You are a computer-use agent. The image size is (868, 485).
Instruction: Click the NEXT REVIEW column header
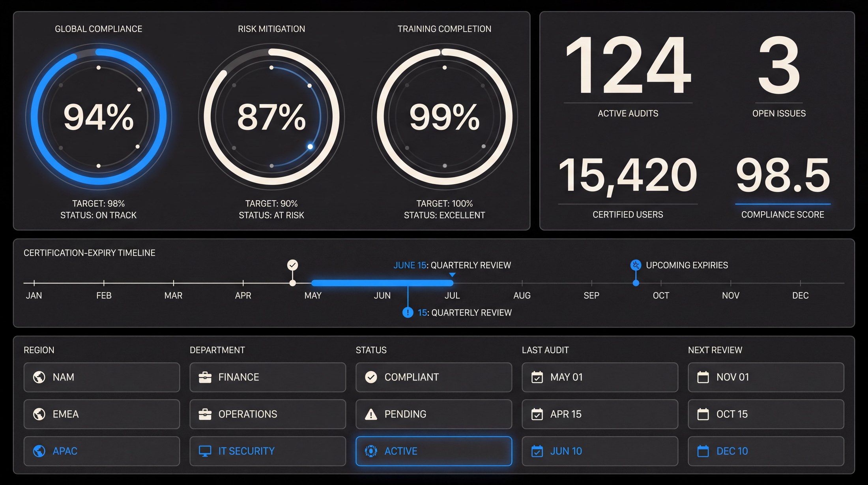715,350
